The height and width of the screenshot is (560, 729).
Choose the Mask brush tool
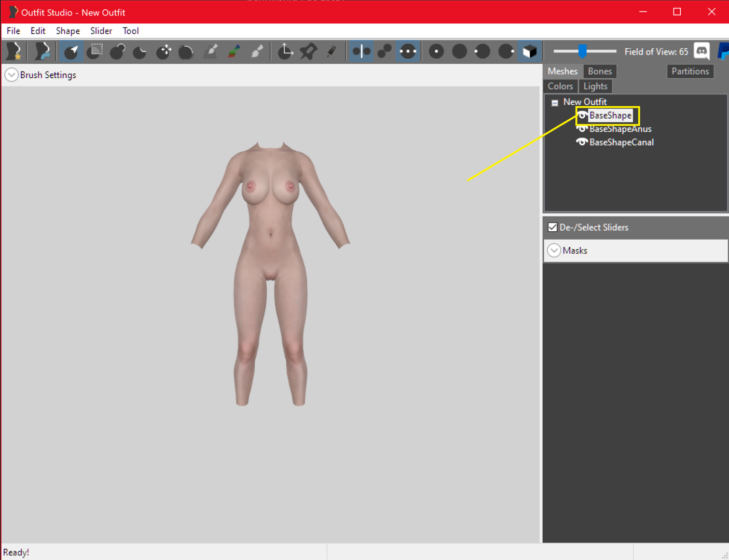(95, 51)
